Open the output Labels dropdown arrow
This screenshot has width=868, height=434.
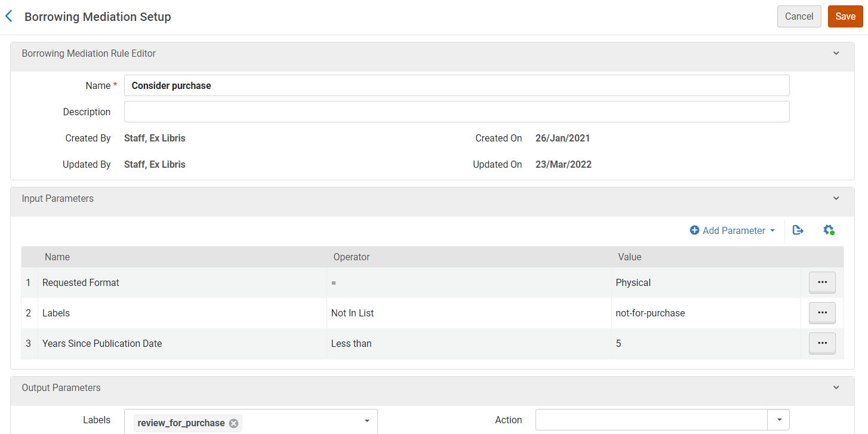(367, 421)
